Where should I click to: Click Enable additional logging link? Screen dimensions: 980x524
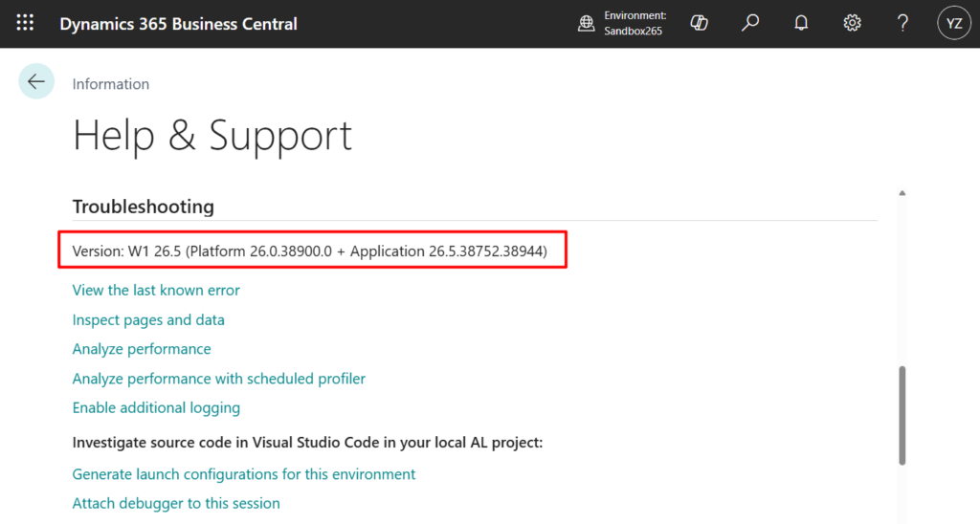coord(156,407)
